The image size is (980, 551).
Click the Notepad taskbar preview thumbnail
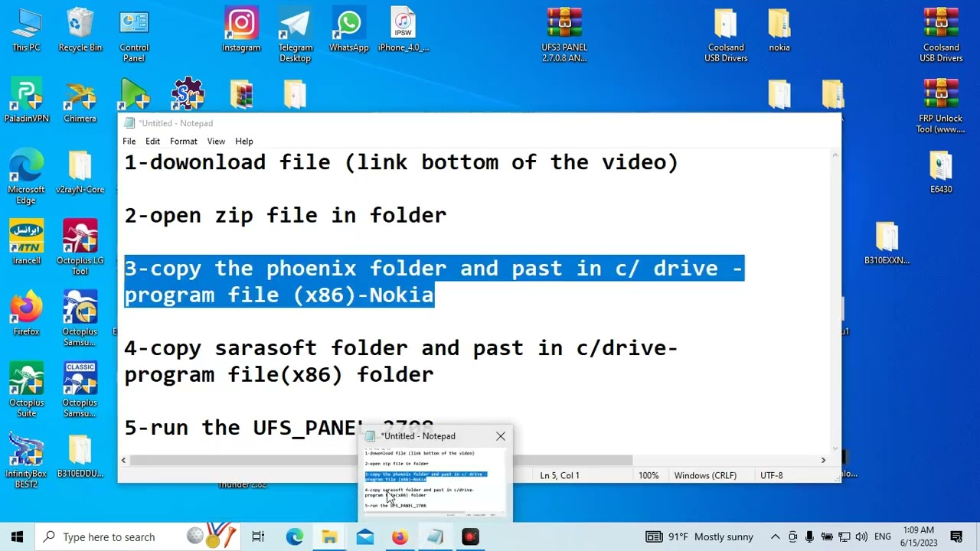(434, 481)
